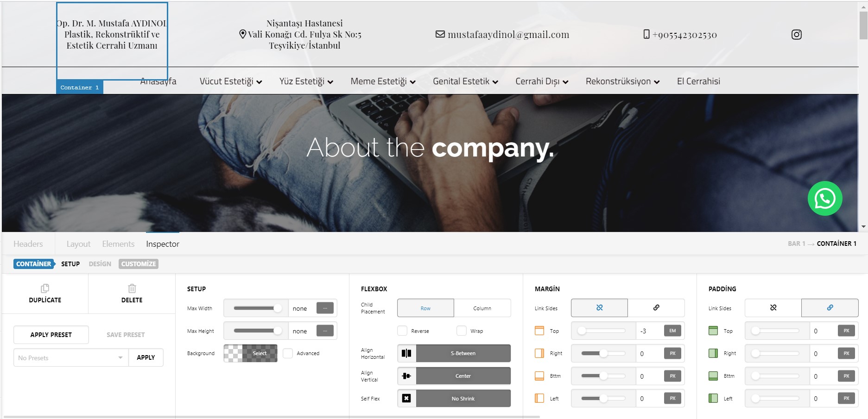Click the Instagram icon in header
Viewport: 868px width, 419px height.
(x=796, y=35)
